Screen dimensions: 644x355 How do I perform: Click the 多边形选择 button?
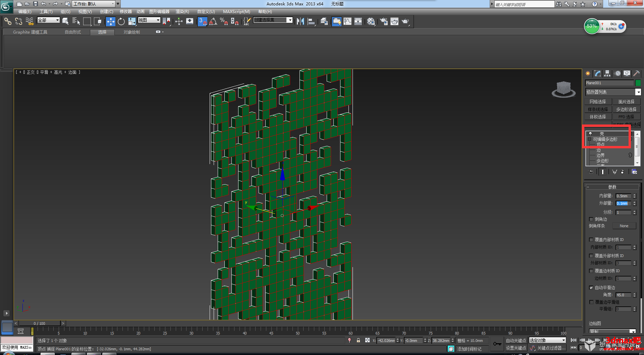tap(626, 109)
